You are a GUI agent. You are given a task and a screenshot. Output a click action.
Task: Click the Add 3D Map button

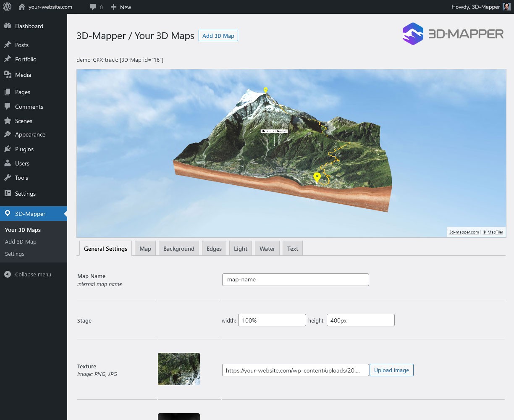coord(218,36)
